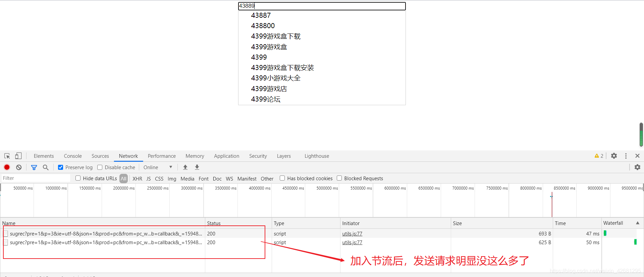Close the DevTools panel

coord(637,156)
